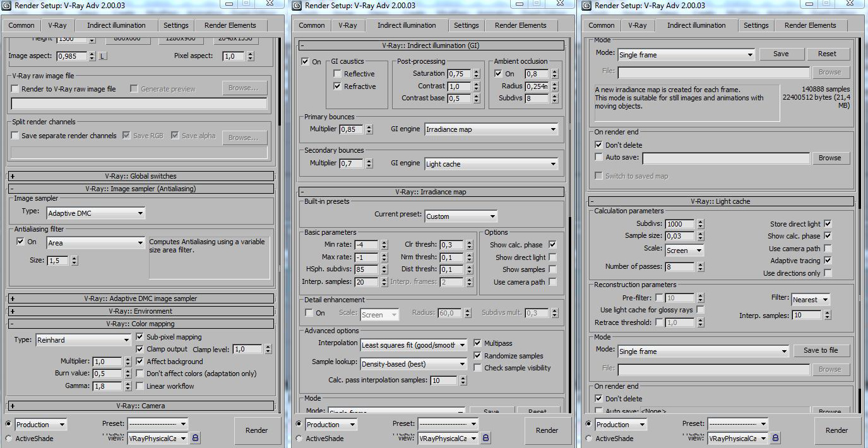
Task: Click the Burn value field
Action: (107, 374)
